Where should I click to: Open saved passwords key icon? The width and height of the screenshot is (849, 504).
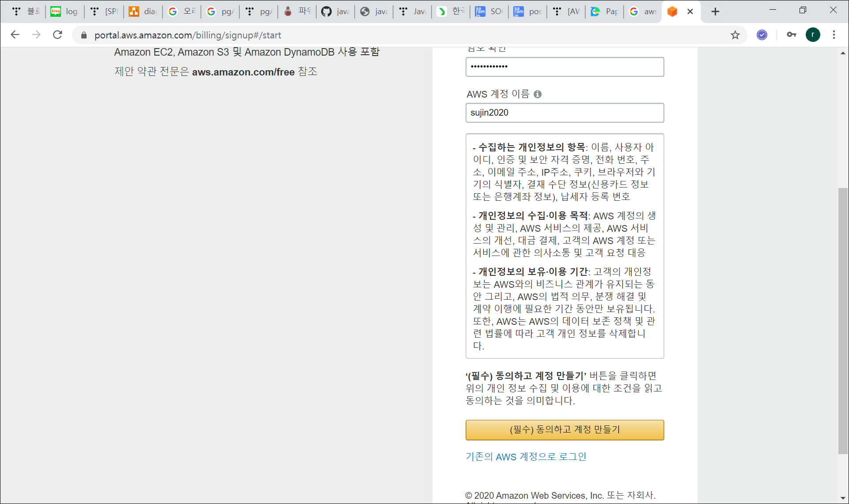tap(791, 35)
